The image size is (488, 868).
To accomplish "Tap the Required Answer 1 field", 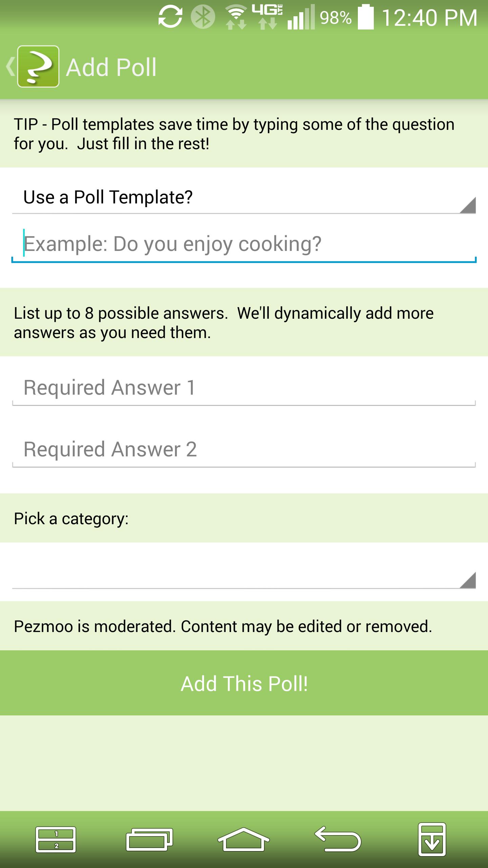I will (x=244, y=388).
